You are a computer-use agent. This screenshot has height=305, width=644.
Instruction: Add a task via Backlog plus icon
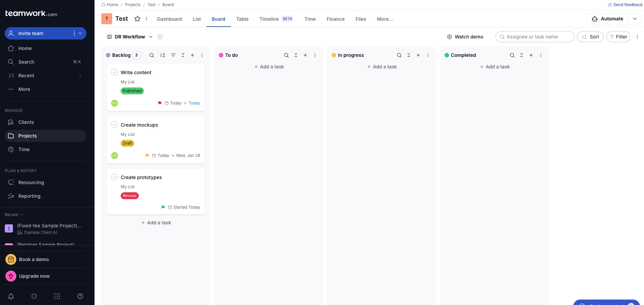(192, 55)
